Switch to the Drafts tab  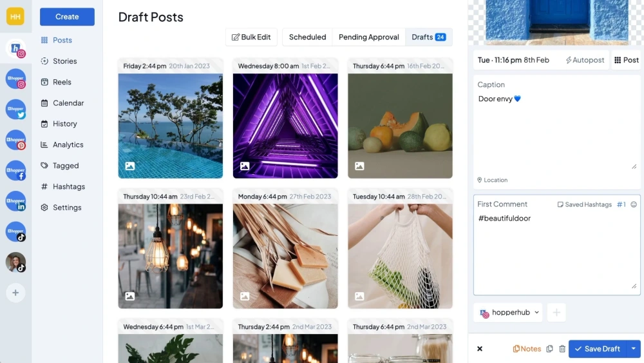(x=429, y=37)
